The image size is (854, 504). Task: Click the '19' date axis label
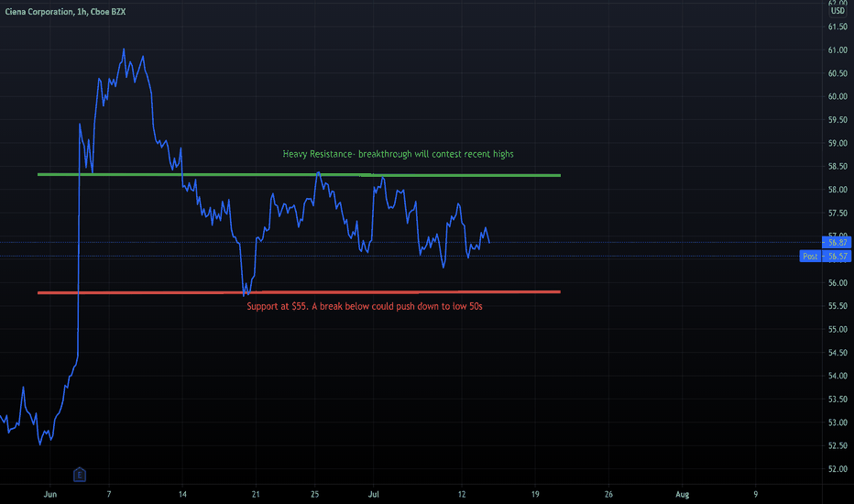pyautogui.click(x=535, y=494)
